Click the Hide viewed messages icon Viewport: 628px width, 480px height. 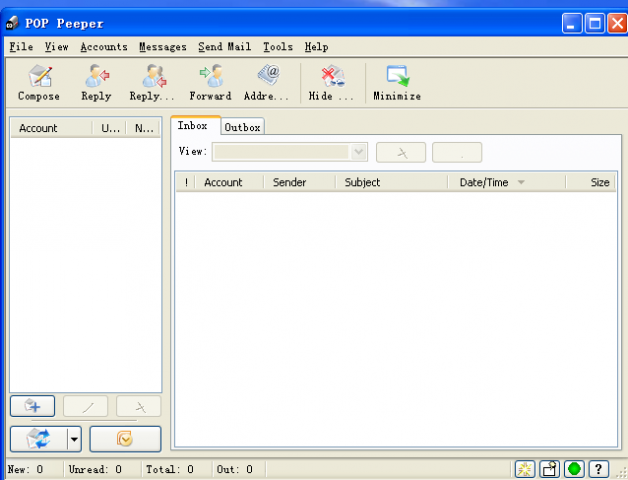[331, 82]
